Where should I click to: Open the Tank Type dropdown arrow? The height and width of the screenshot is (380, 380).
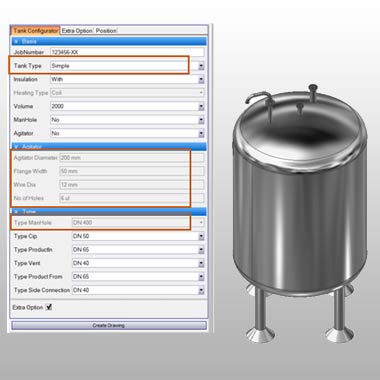[x=201, y=66]
